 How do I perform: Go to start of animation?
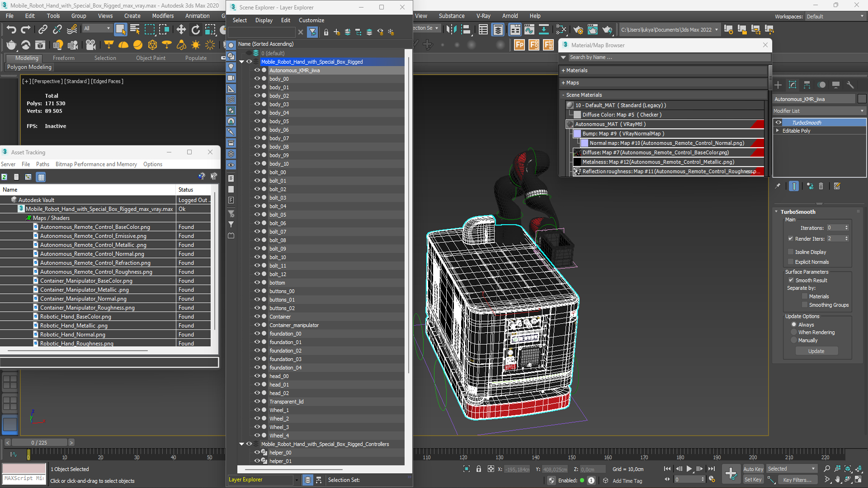(667, 469)
